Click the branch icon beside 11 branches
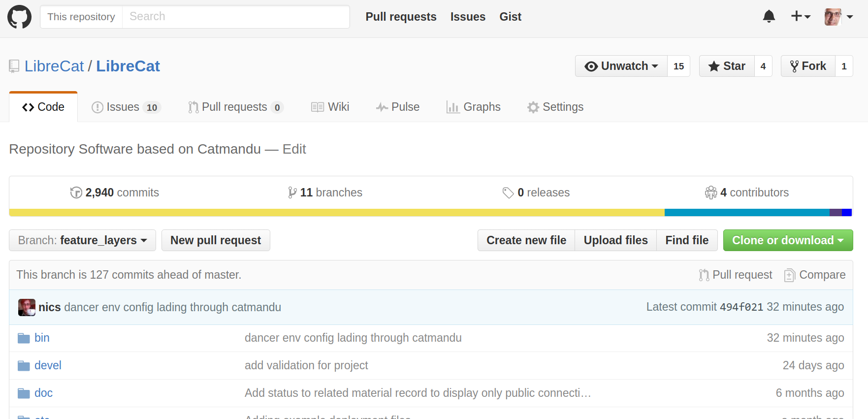The width and height of the screenshot is (868, 419). click(292, 193)
